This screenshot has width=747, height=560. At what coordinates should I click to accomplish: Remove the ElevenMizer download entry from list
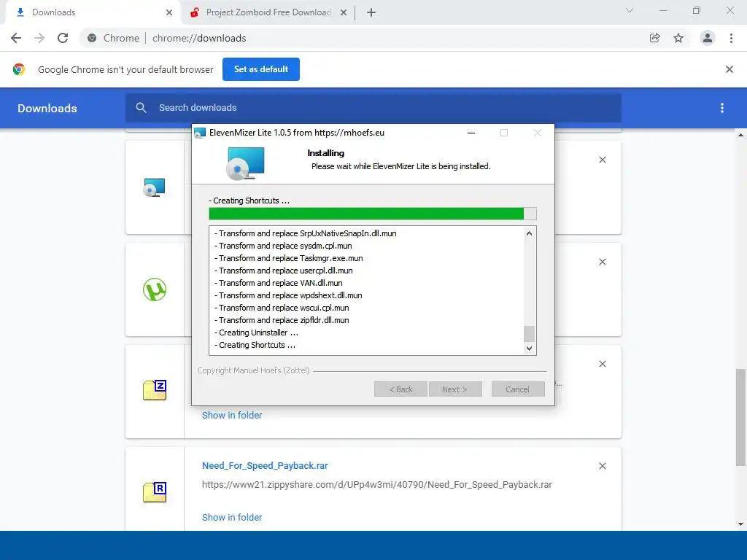point(603,160)
